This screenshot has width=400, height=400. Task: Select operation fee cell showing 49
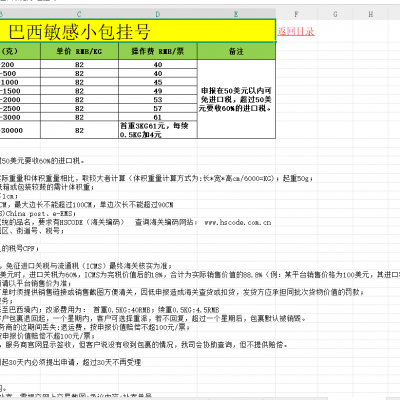point(158,91)
